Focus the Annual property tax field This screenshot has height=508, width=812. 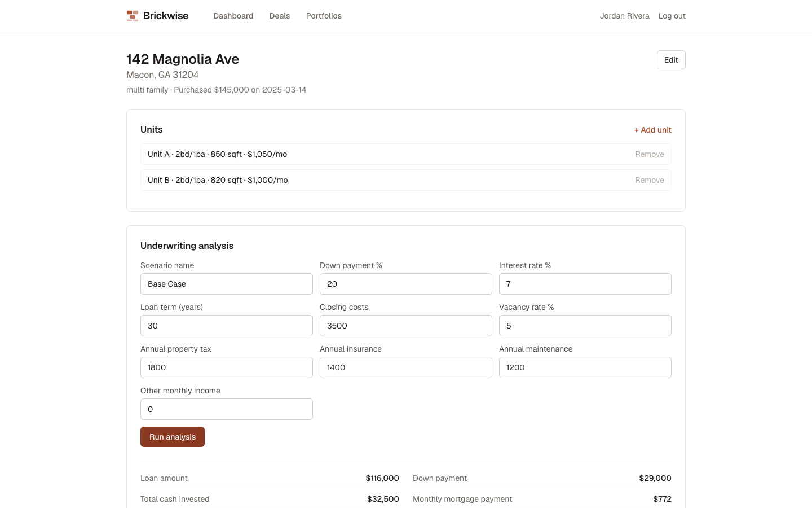click(x=227, y=367)
